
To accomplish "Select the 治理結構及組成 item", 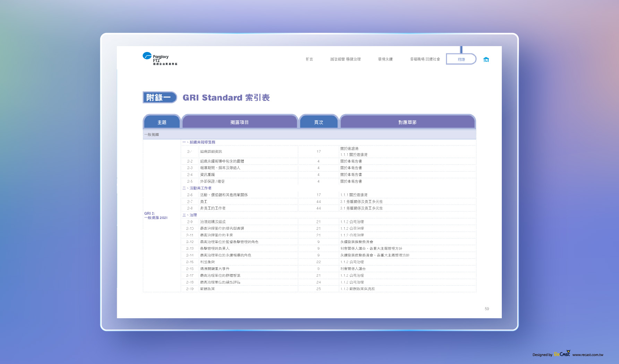I will [x=213, y=222].
